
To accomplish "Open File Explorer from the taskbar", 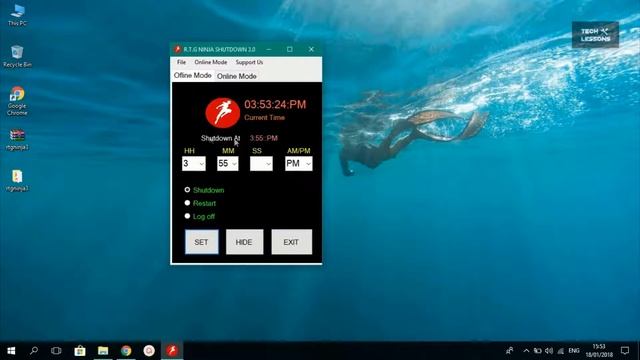I will click(103, 351).
